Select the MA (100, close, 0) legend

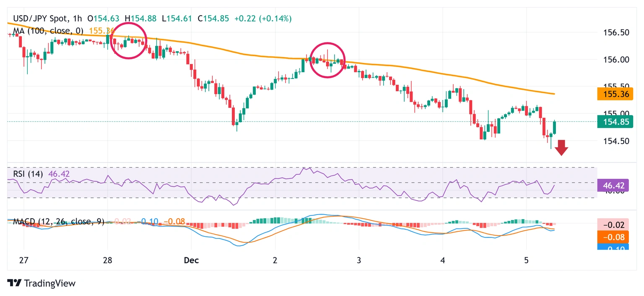click(x=48, y=31)
